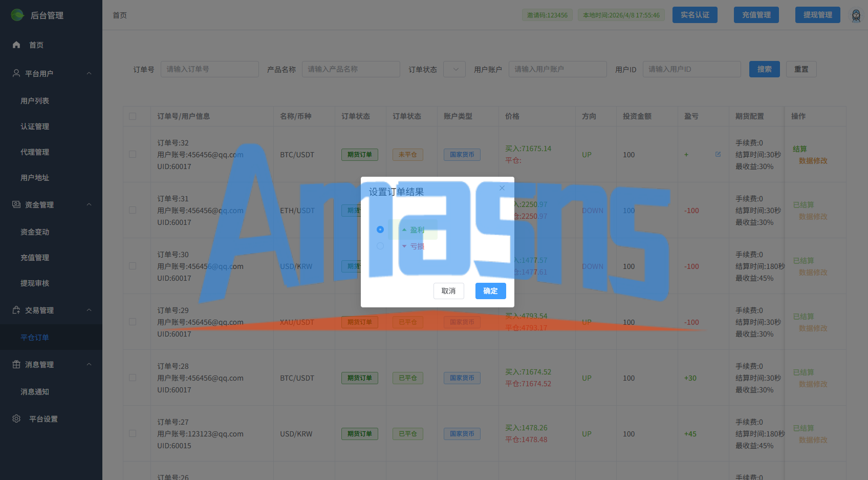The height and width of the screenshot is (480, 868).
Task: Close the 设置订单结果 dialog via X
Action: tap(502, 188)
